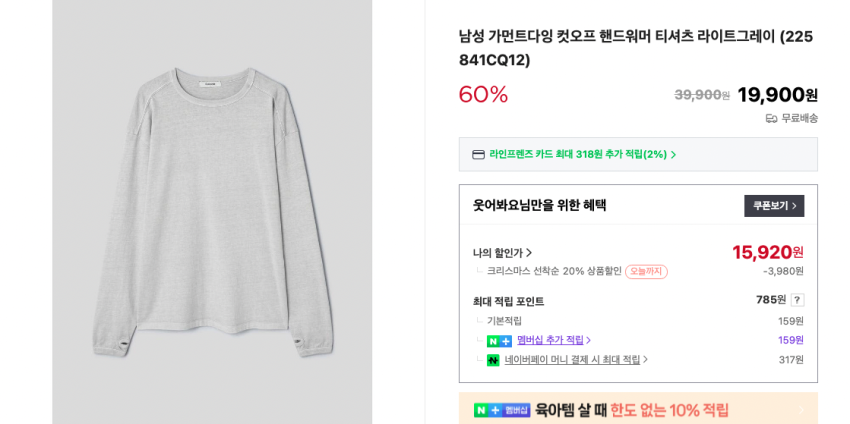The height and width of the screenshot is (424, 850).
Task: Click the N+ membership icon beside 멤버십 추가 적립
Action: (499, 341)
